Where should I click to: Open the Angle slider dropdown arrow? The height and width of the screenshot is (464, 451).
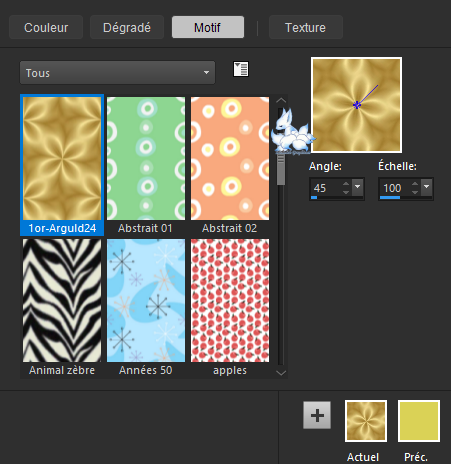(358, 187)
